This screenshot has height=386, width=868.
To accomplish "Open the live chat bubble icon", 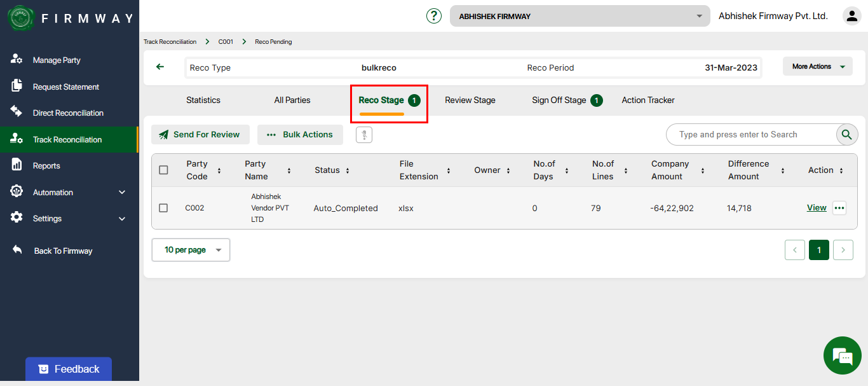I will click(x=843, y=356).
